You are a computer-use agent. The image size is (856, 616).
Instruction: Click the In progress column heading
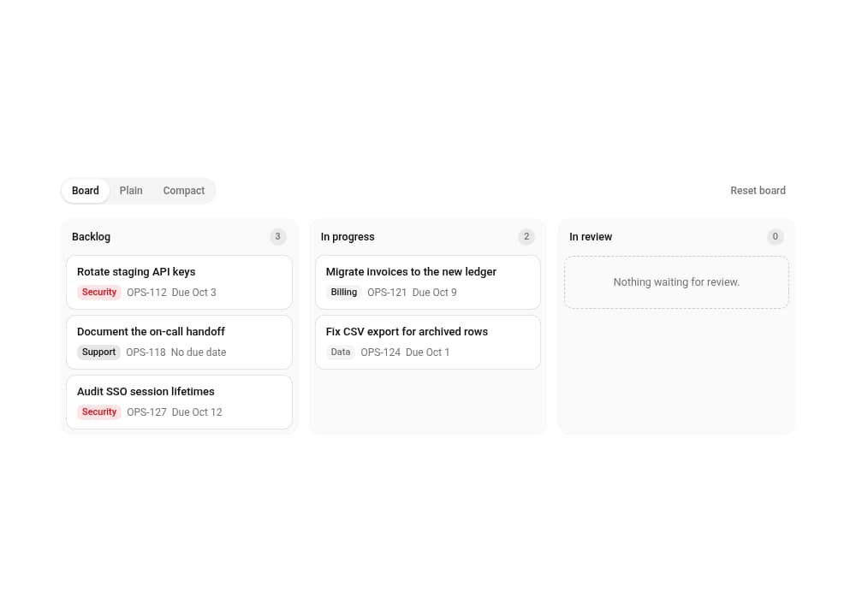pos(348,237)
